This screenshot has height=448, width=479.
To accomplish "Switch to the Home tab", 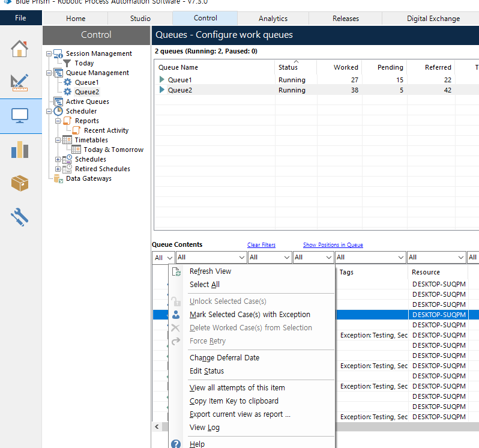I will (76, 19).
